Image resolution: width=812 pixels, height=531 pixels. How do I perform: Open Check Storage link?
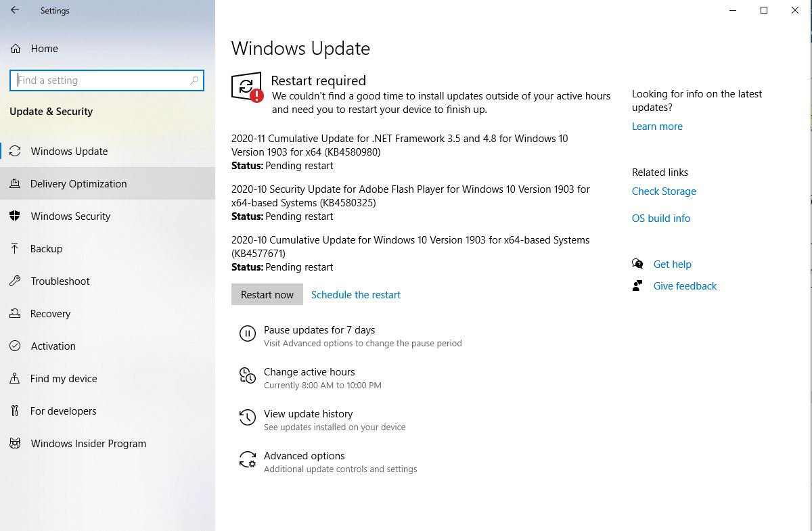pos(664,191)
